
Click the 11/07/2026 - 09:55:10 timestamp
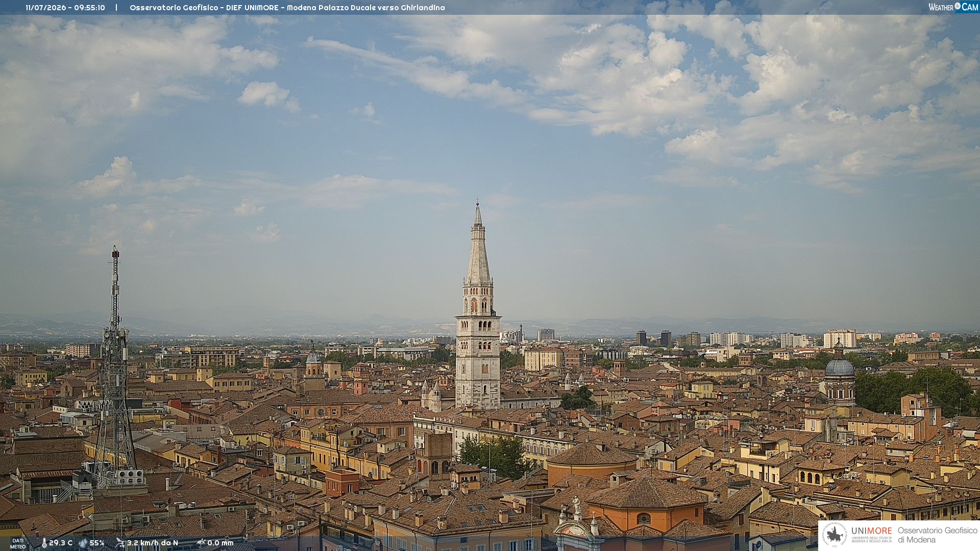pos(65,8)
